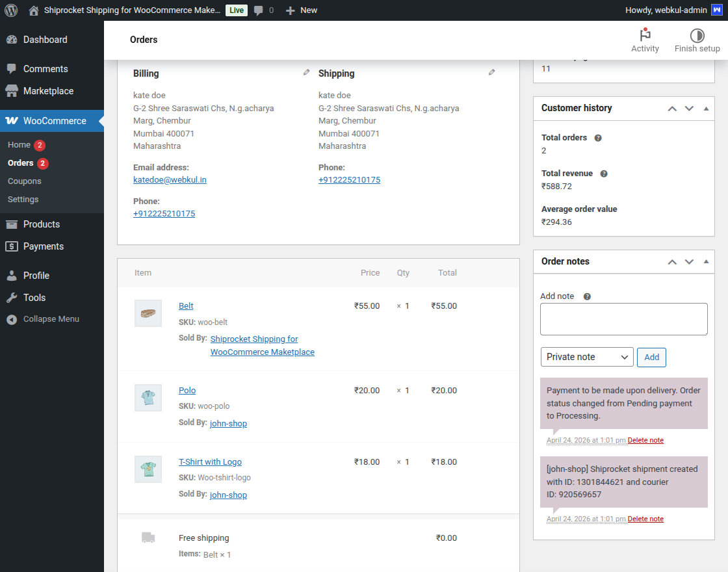Open the Polo product link

click(x=187, y=391)
